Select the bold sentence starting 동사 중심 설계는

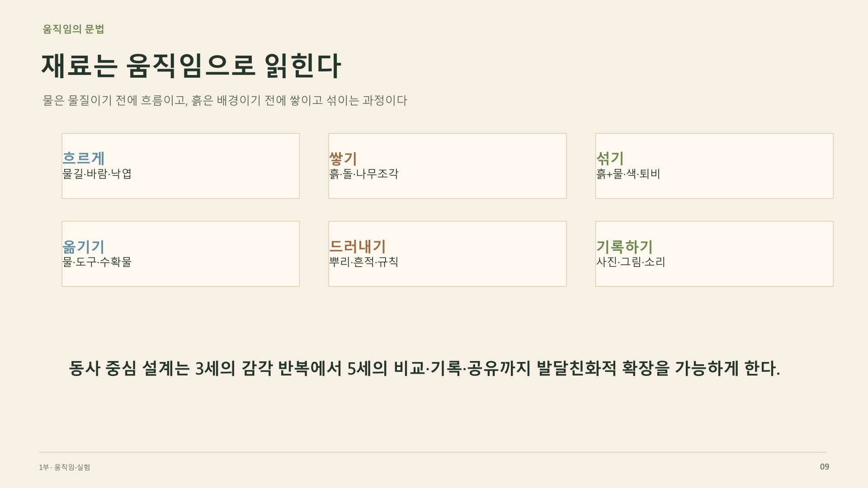click(x=425, y=368)
